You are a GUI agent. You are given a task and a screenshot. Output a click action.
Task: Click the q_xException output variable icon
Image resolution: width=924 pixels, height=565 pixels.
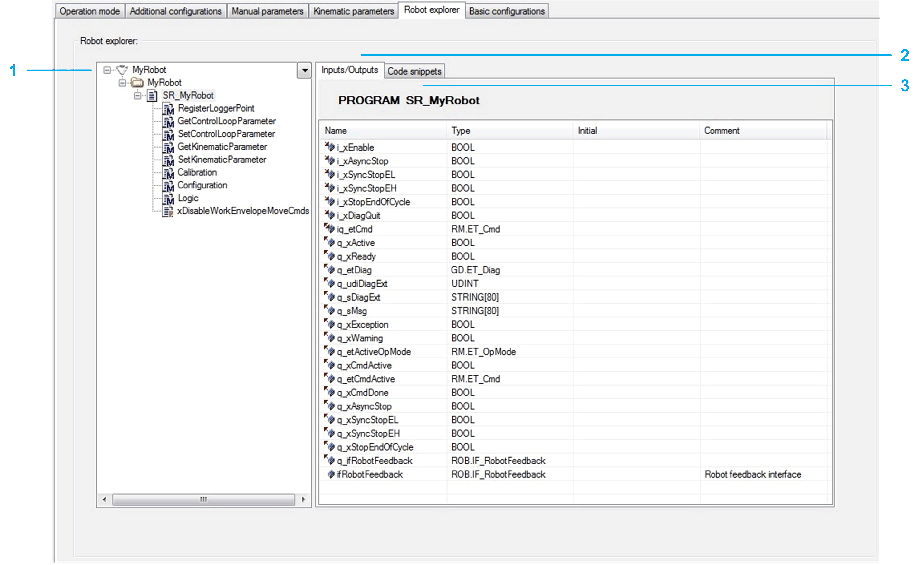[330, 324]
